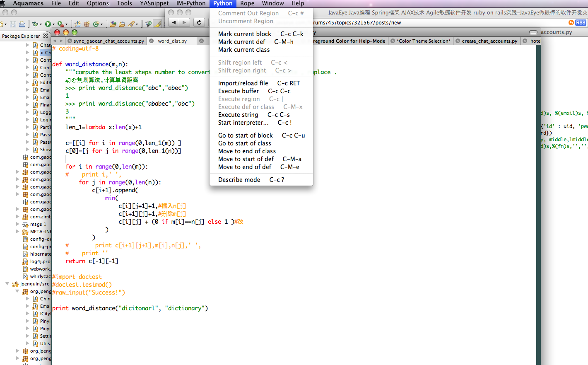Click the Open Type folder icon
Screen dimensions: 588x365
pyautogui.click(x=113, y=24)
